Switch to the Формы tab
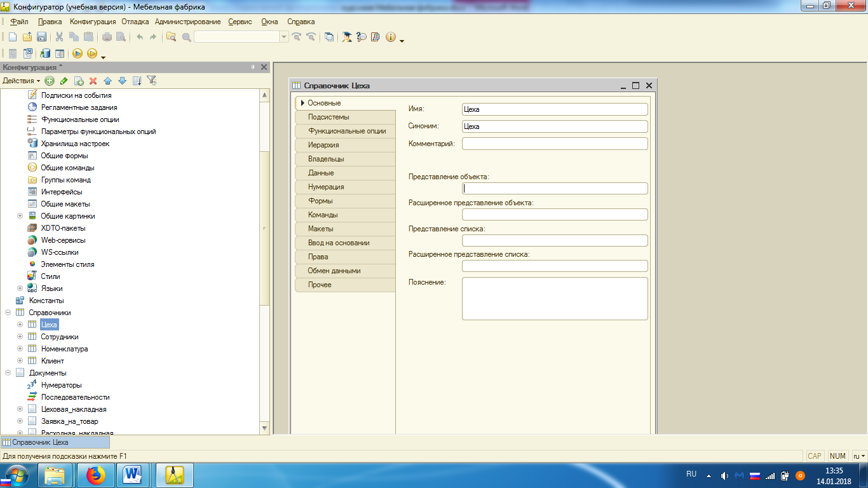Viewport: 868px width, 488px height. pyautogui.click(x=345, y=201)
